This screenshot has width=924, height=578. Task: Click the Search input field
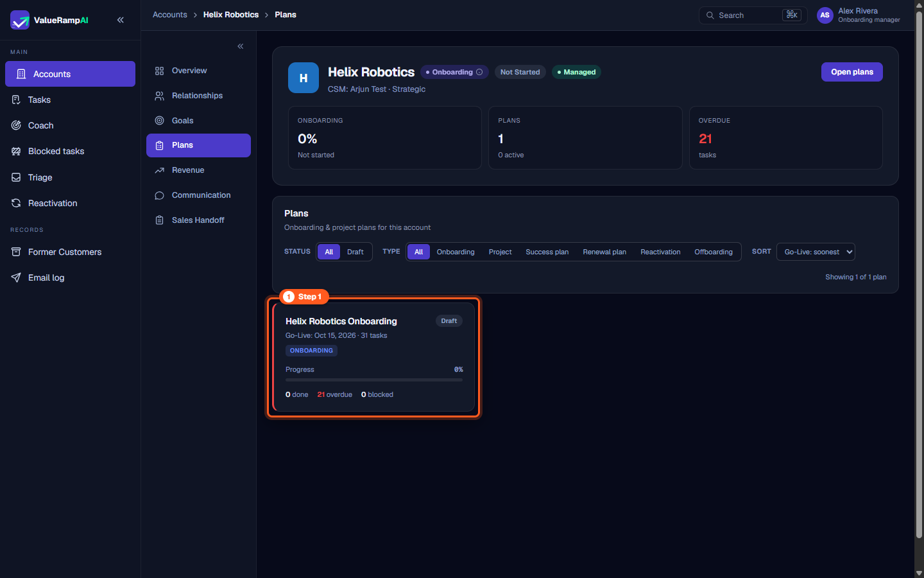click(x=753, y=15)
